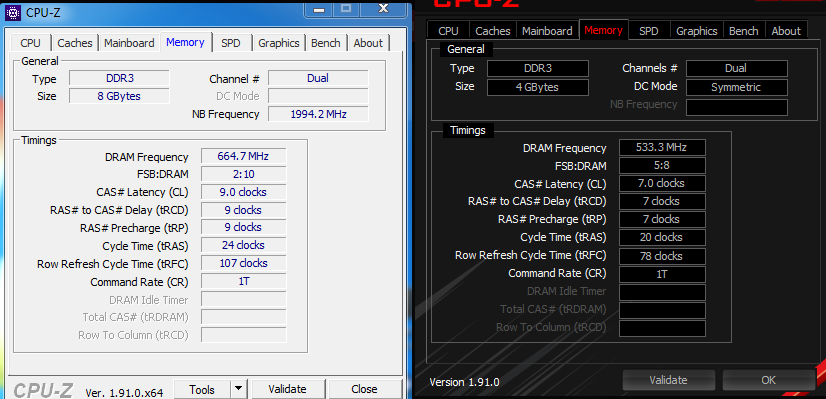Image resolution: width=826 pixels, height=399 pixels.
Task: Click the DDR3 type field in left window
Action: click(x=120, y=78)
